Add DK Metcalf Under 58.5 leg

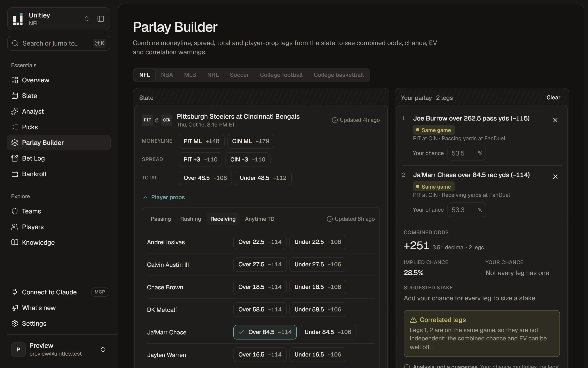pos(318,309)
